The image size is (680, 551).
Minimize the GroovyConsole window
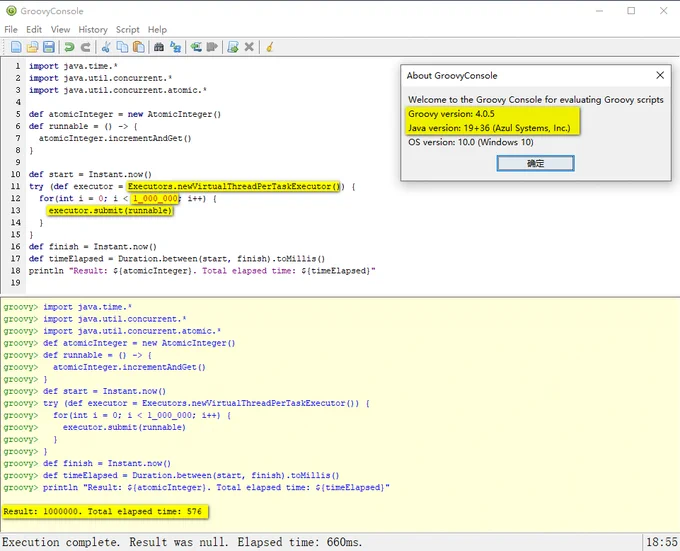tap(599, 11)
